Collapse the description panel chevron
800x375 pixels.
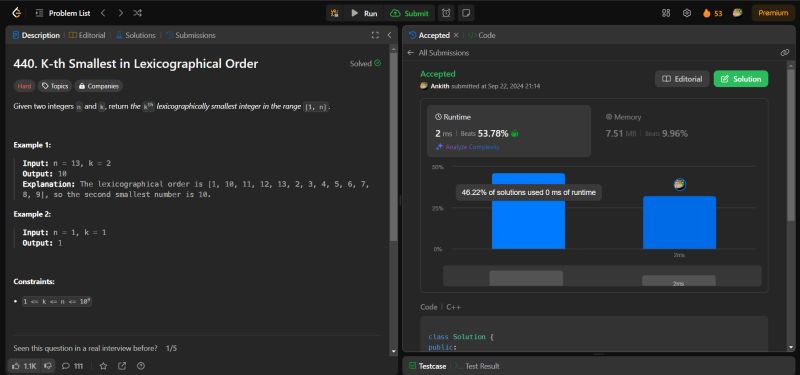pos(389,35)
